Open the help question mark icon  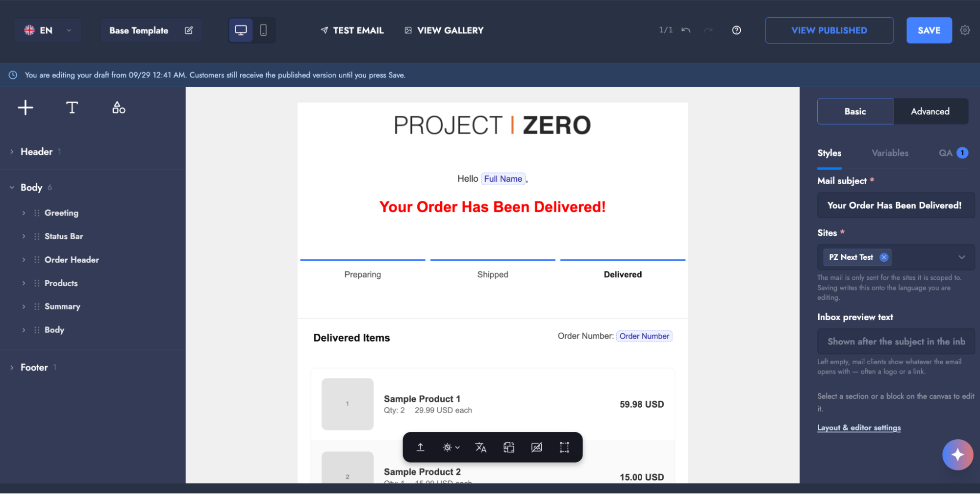coord(736,30)
